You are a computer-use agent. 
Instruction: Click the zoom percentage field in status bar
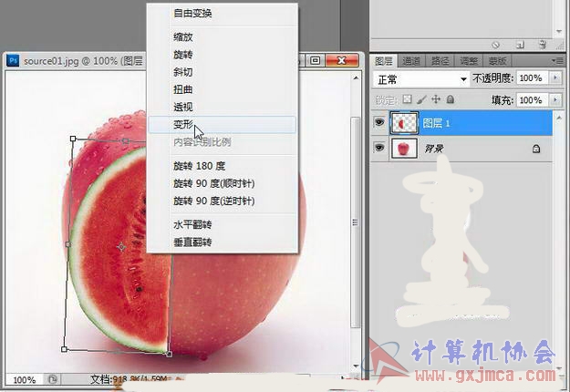click(x=25, y=380)
